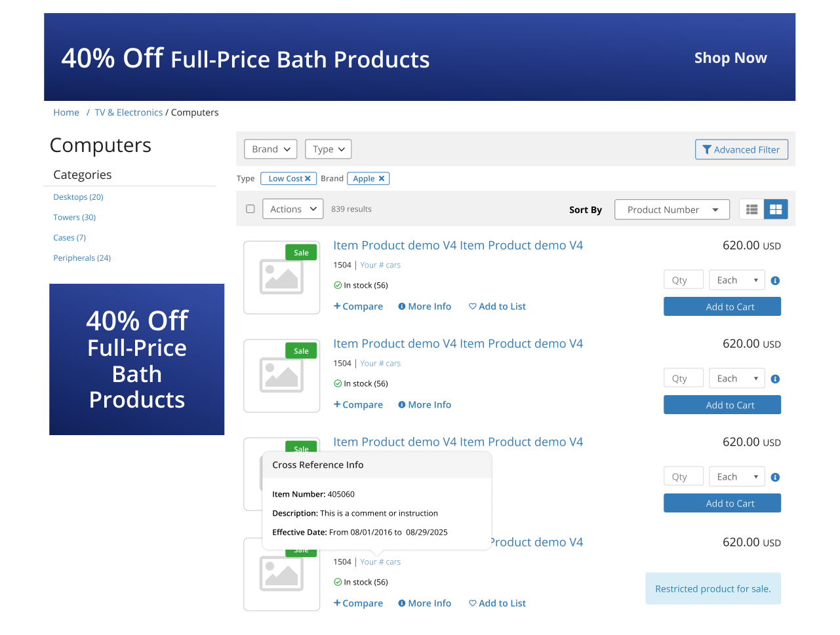Expand the Brand filter dropdown
The height and width of the screenshot is (635, 840).
click(271, 149)
